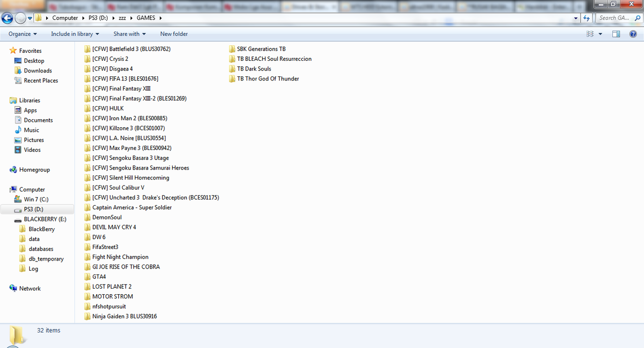Change your view icon button
Viewport: 644px width, 348px height.
tap(590, 34)
